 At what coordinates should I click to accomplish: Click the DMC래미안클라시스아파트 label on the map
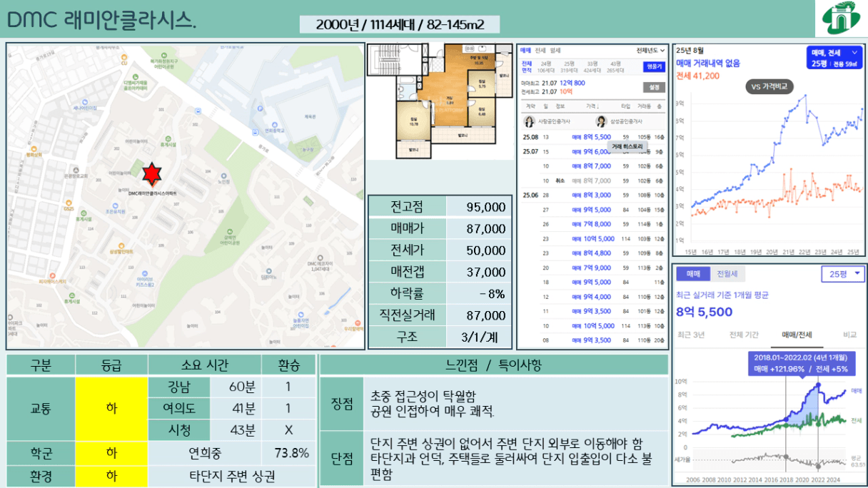pos(153,193)
